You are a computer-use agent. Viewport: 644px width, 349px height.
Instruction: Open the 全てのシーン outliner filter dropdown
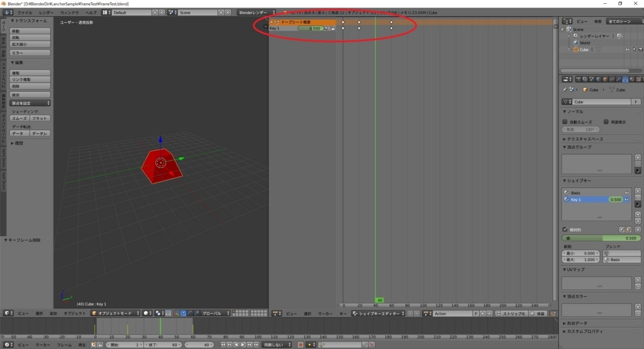625,21
